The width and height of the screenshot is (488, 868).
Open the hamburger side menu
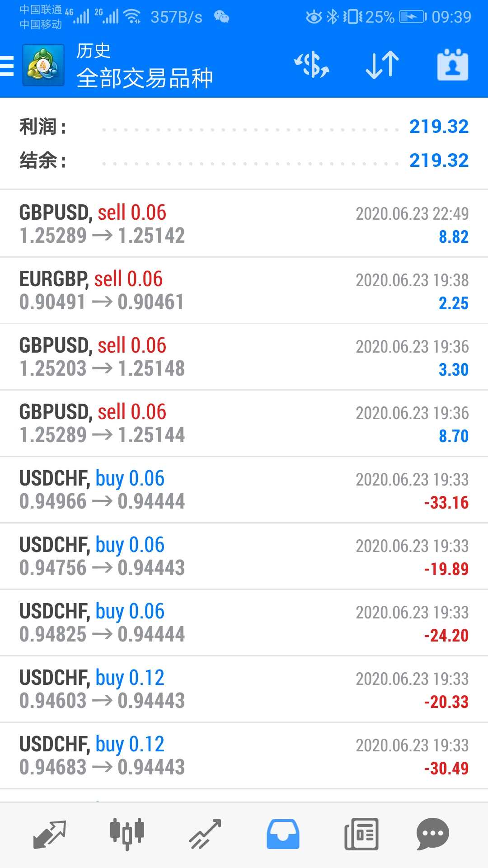[7, 66]
